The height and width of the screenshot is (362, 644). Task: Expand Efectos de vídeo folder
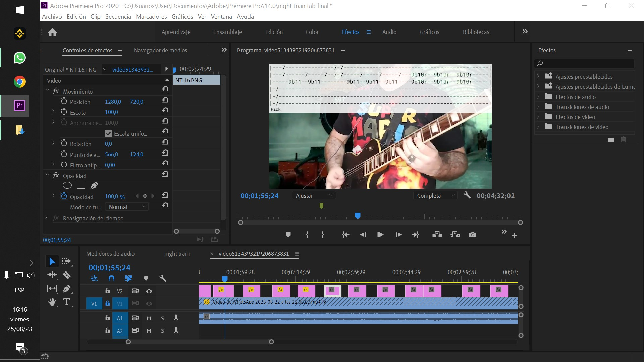[x=538, y=117]
